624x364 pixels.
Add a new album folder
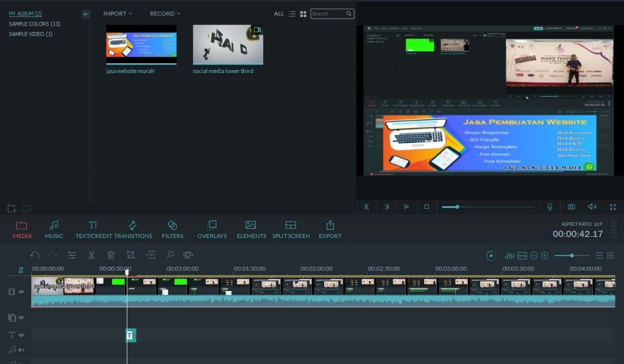click(x=12, y=208)
